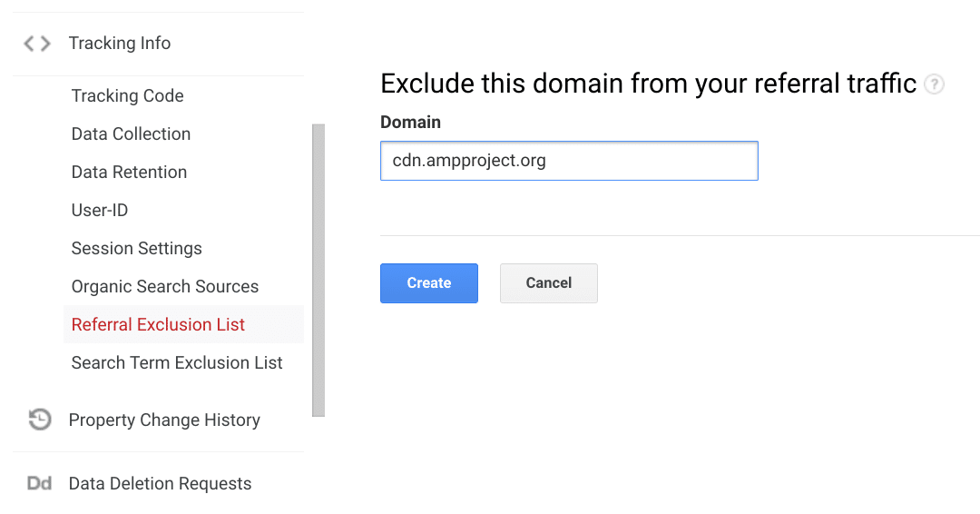Select Referral Exclusion List item
The width and height of the screenshot is (980, 514).
click(159, 325)
